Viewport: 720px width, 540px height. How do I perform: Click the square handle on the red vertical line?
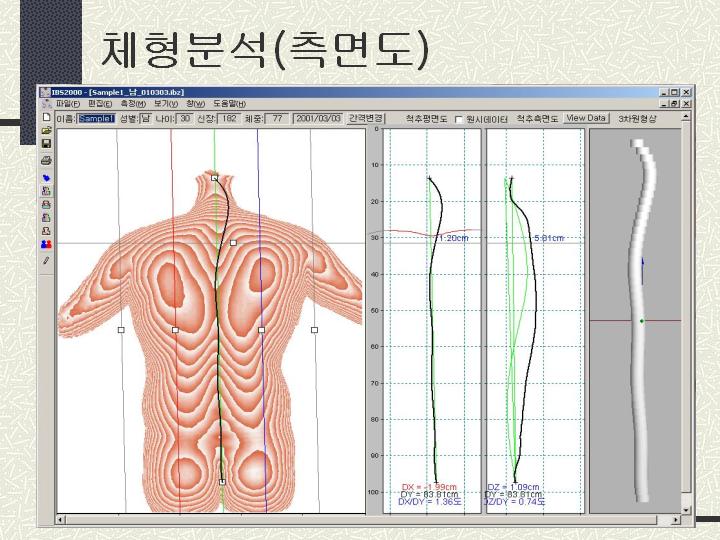point(175,330)
